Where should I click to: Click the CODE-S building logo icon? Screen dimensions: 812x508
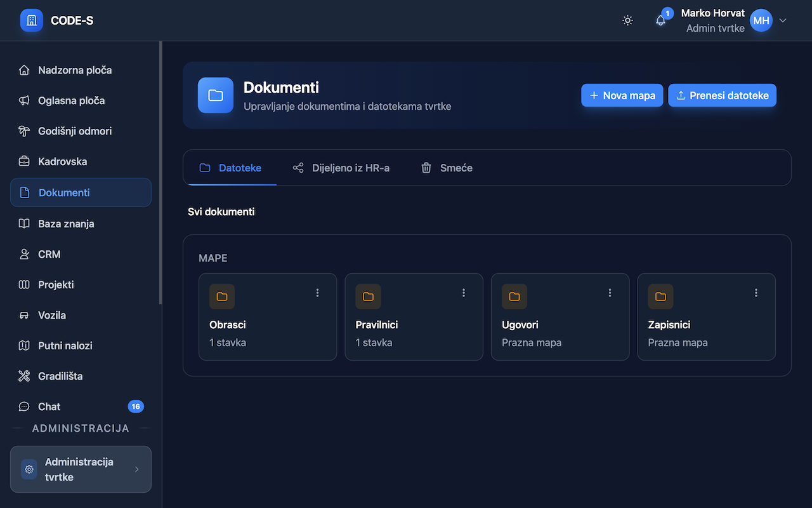(x=32, y=20)
